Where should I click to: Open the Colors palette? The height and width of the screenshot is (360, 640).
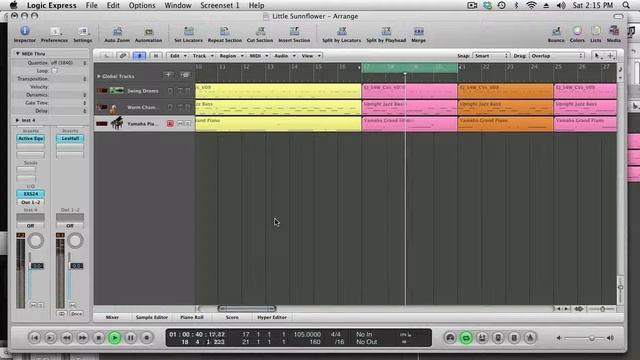coord(577,34)
